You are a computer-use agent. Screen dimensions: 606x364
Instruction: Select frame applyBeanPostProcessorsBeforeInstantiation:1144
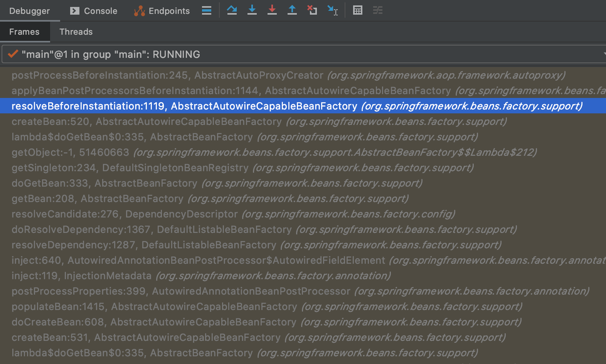click(x=303, y=91)
